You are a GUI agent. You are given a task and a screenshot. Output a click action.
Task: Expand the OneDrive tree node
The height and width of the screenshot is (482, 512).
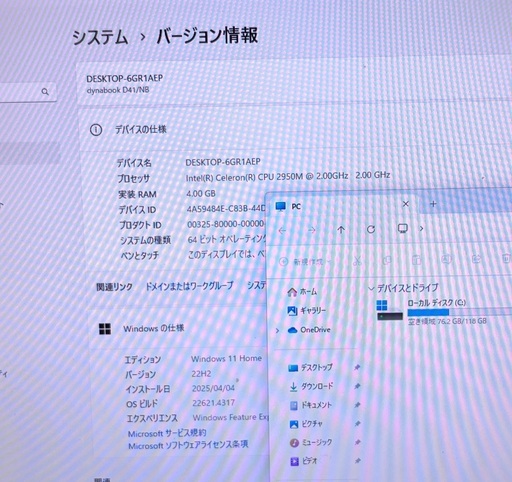(277, 331)
